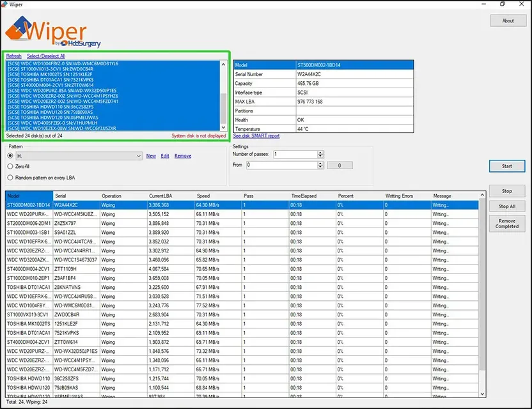Click the Edit pattern link
This screenshot has width=532, height=409.
pyautogui.click(x=165, y=156)
